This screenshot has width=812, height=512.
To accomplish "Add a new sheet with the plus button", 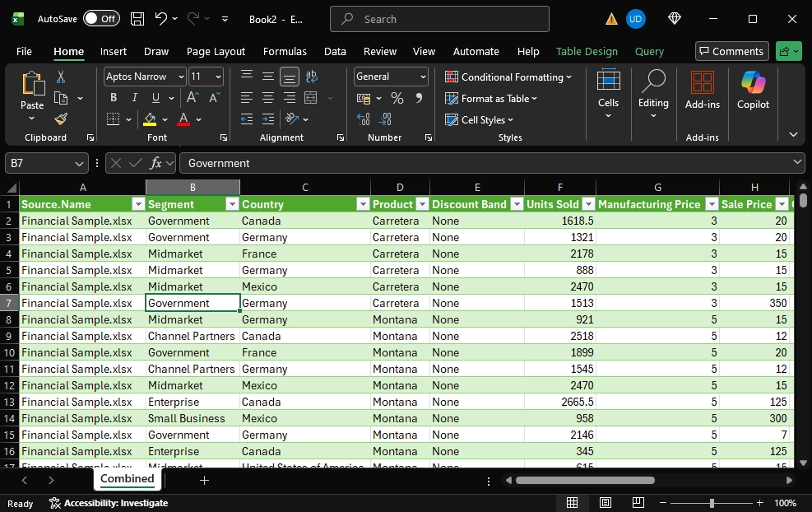I will 204,480.
